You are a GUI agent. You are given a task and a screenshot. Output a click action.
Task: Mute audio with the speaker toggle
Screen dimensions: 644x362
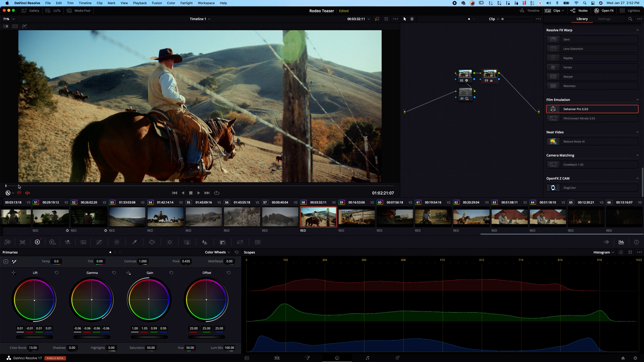tap(28, 193)
